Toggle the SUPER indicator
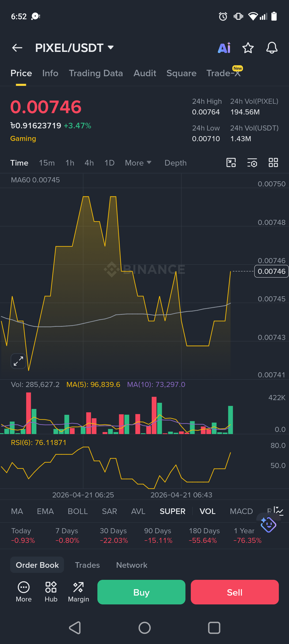The height and width of the screenshot is (644, 289). pos(173,511)
